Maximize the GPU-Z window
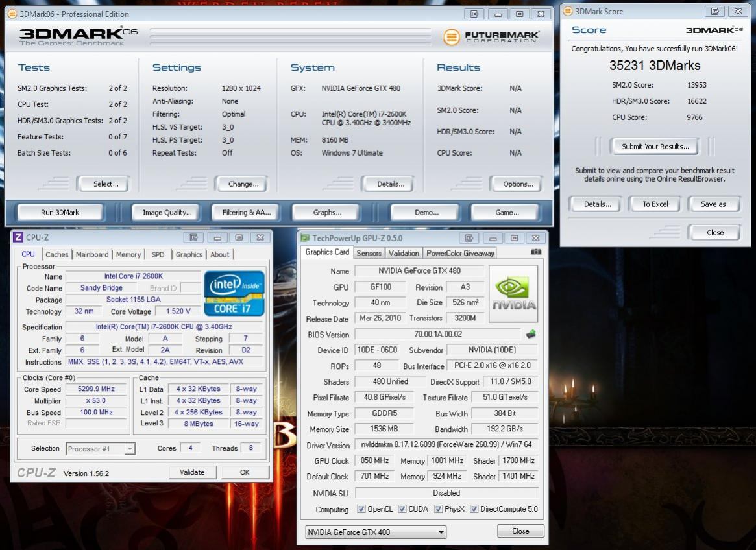The height and width of the screenshot is (550, 756). tap(515, 237)
